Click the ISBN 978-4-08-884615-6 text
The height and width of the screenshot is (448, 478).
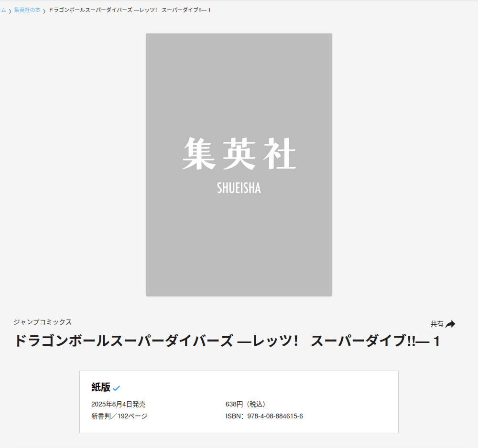[264, 416]
